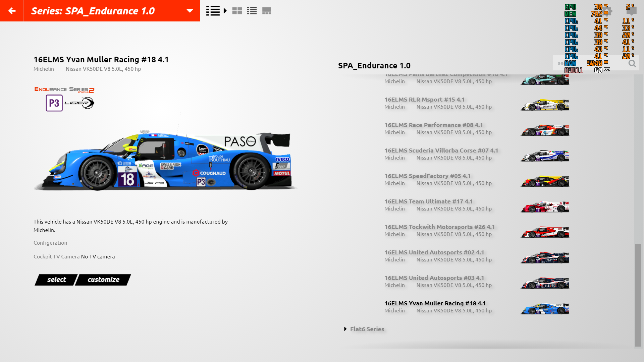
Task: Choose 16ELMS United Autosports #02 car
Action: point(434,252)
